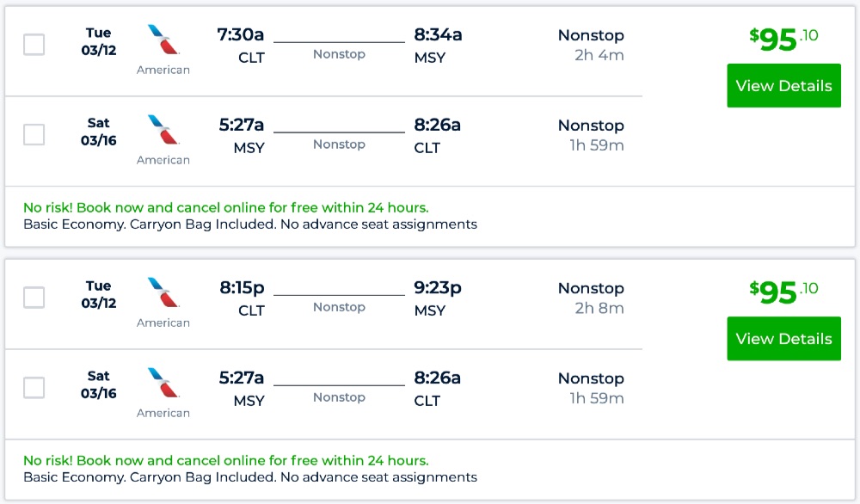Click the 7:30a departure time
The width and height of the screenshot is (860, 504).
[x=241, y=35]
